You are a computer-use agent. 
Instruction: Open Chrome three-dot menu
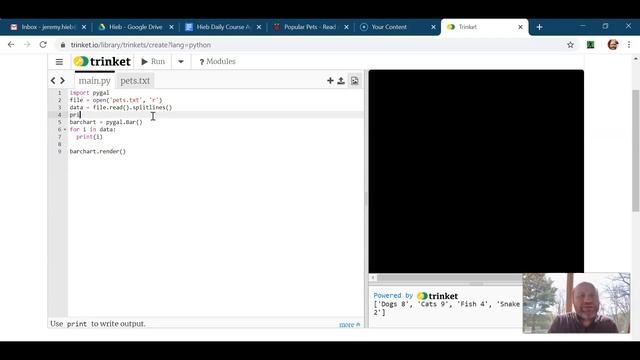pos(629,44)
